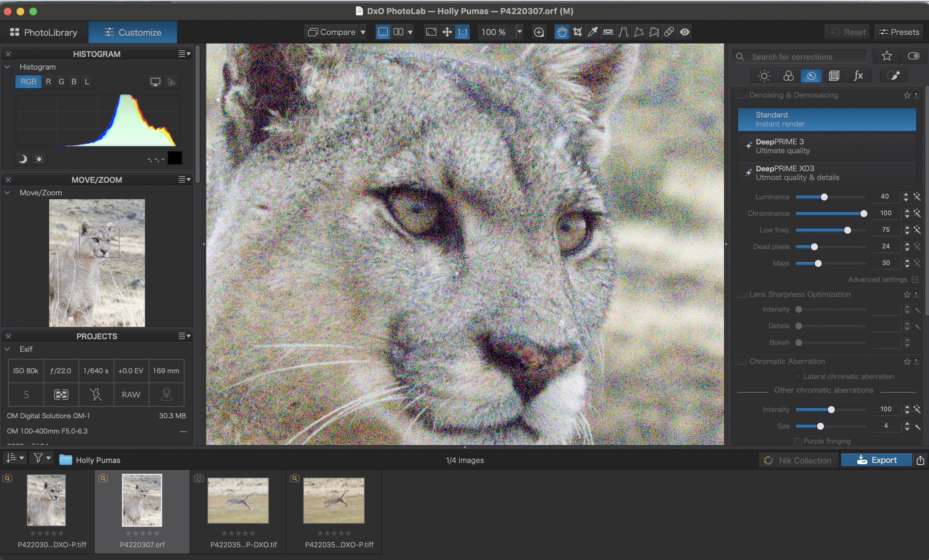The width and height of the screenshot is (929, 560).
Task: Click the zoom-to-fit icon
Action: click(431, 32)
